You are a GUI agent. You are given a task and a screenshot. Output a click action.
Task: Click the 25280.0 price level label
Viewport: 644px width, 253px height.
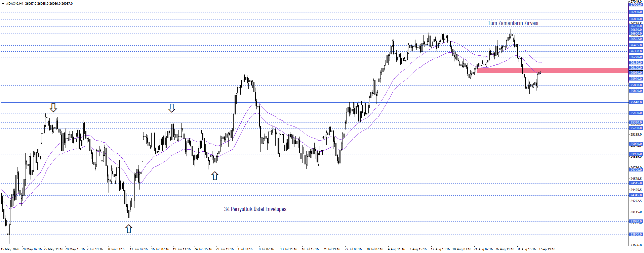(x=636, y=128)
